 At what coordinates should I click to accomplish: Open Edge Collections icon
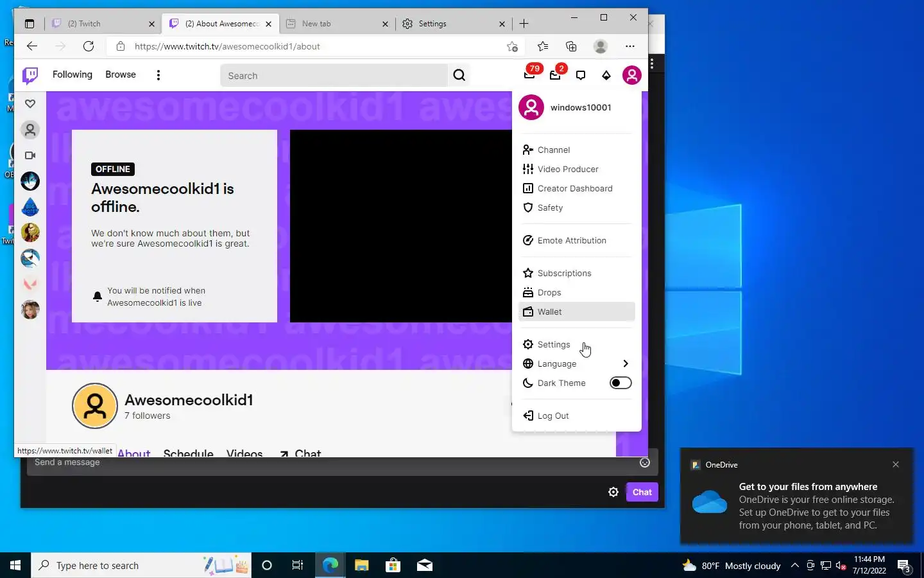tap(571, 46)
